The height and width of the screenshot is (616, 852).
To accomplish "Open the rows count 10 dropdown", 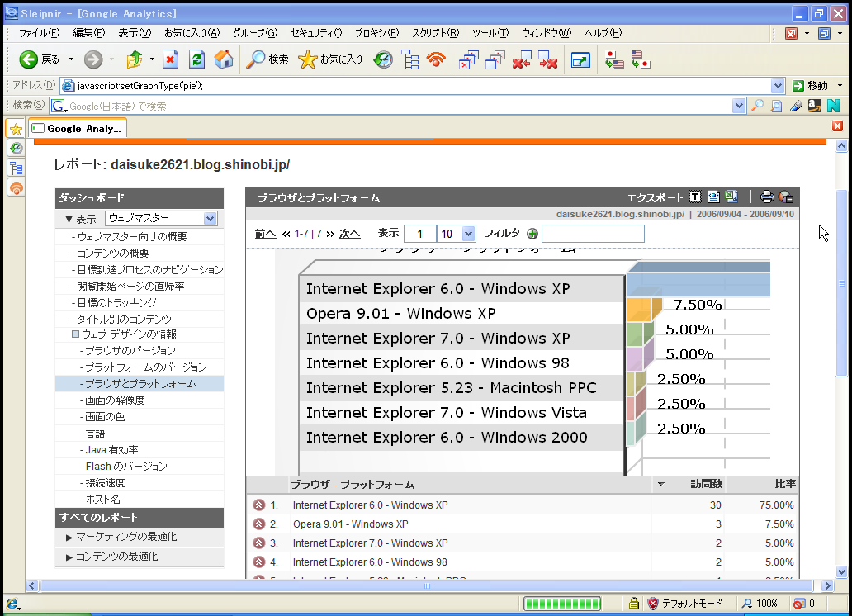I will [468, 234].
